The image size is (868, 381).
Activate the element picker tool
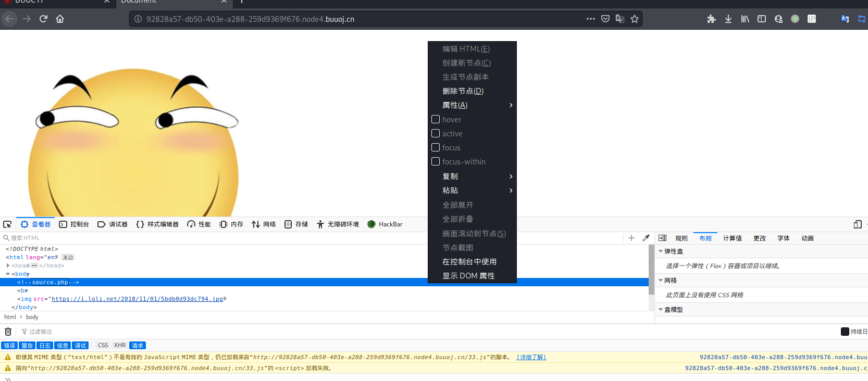(x=7, y=224)
